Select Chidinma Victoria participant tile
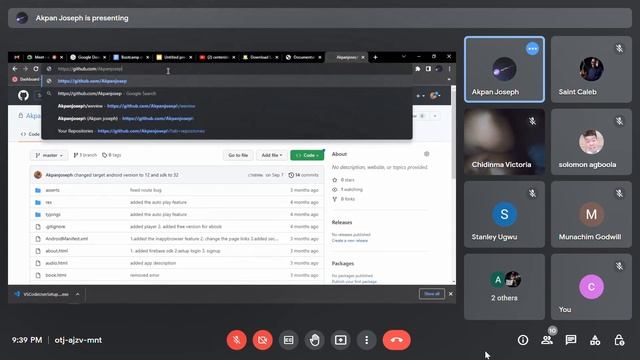This screenshot has height=360, width=640. click(x=504, y=142)
